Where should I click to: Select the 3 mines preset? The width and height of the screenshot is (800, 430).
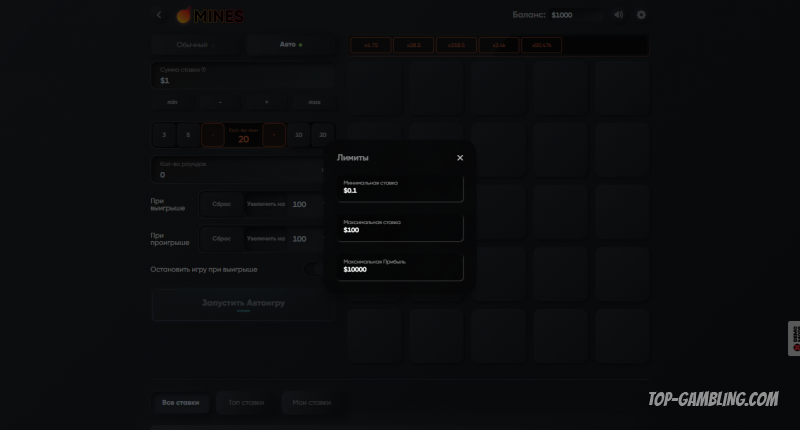(x=163, y=135)
